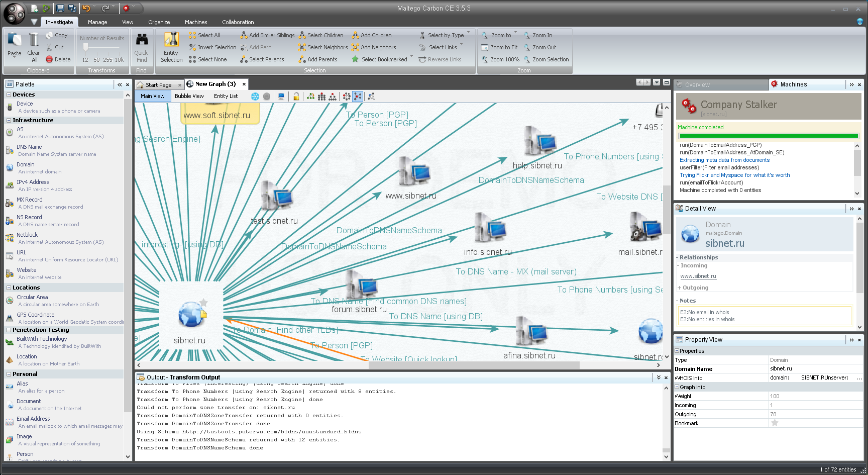Image resolution: width=868 pixels, height=475 pixels.
Task: Expand the Outgoing relationships section
Action: [679, 288]
